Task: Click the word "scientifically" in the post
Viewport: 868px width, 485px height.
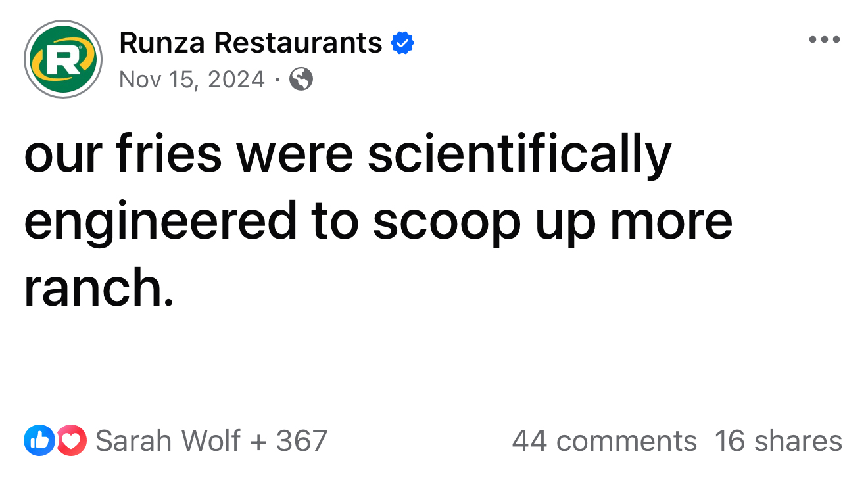Action: click(x=519, y=155)
